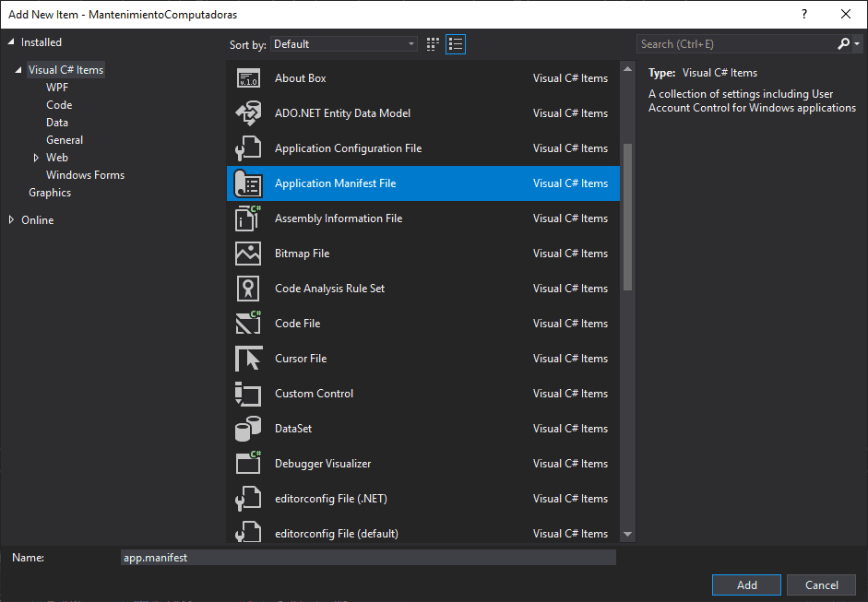Click inside the Name input field
868x602 pixels.
[369, 557]
